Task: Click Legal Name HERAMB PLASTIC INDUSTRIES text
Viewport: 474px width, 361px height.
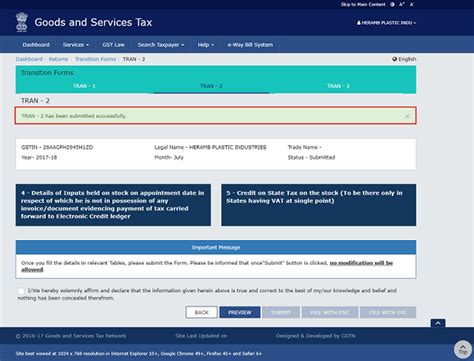Action: [210, 147]
